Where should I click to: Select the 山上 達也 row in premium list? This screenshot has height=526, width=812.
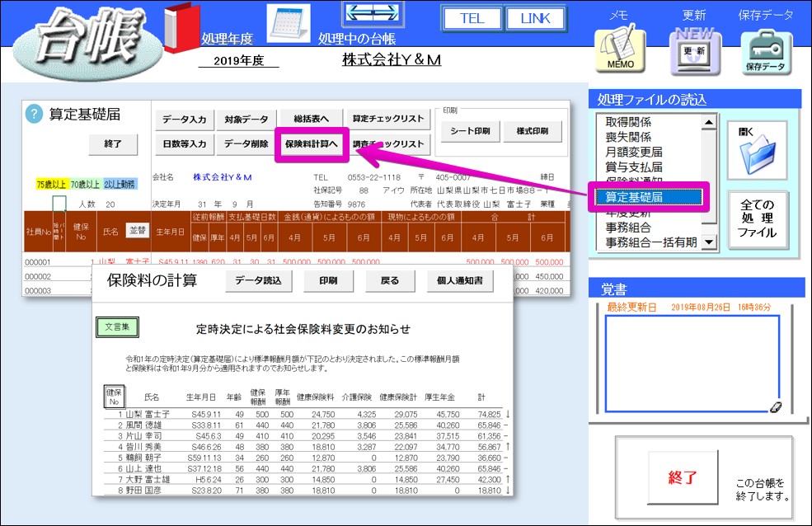[307, 468]
